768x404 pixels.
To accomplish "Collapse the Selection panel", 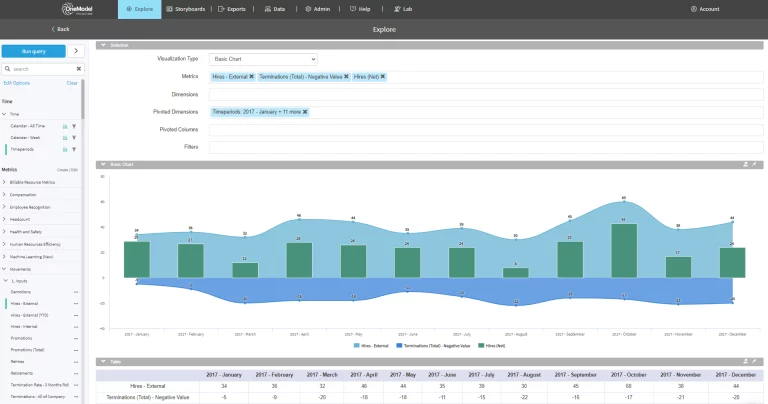I will [x=103, y=45].
